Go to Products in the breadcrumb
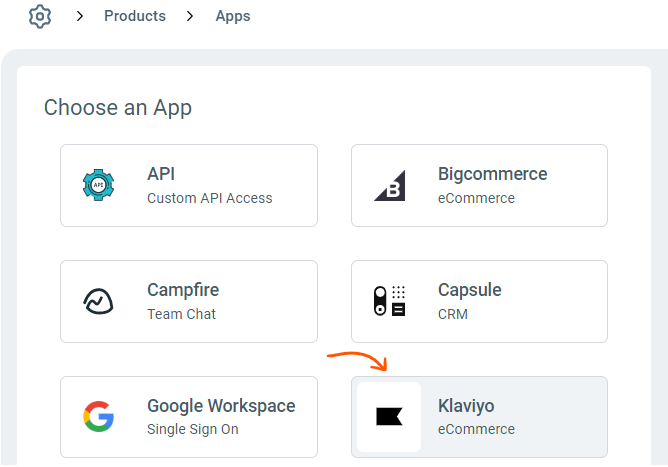Screen dimensions: 668x467 135,16
